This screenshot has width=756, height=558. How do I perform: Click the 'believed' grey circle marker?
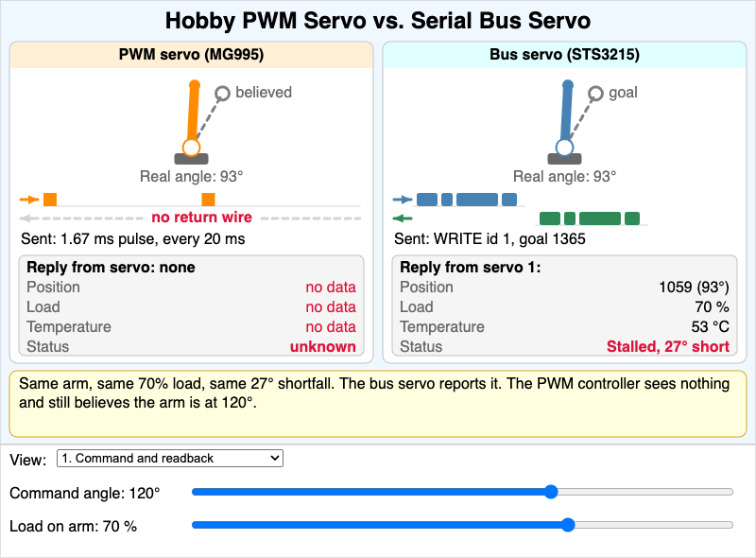tap(222, 94)
